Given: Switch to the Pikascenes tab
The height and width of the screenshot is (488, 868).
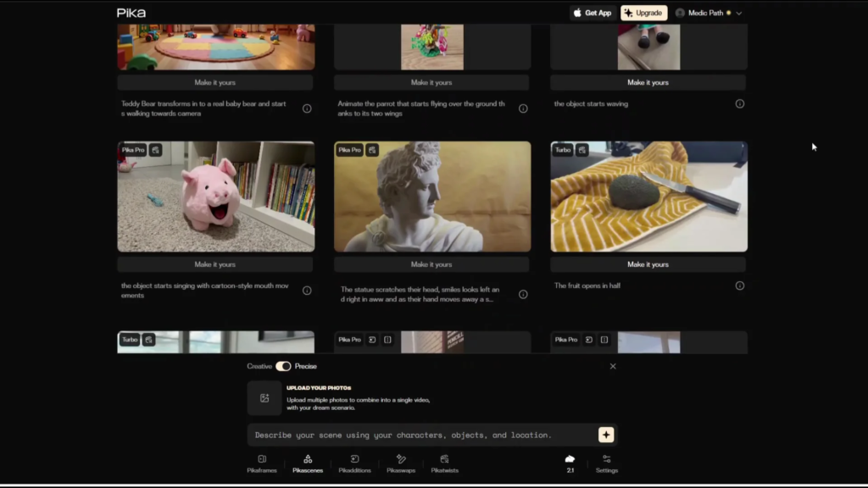Looking at the screenshot, I should (x=308, y=463).
